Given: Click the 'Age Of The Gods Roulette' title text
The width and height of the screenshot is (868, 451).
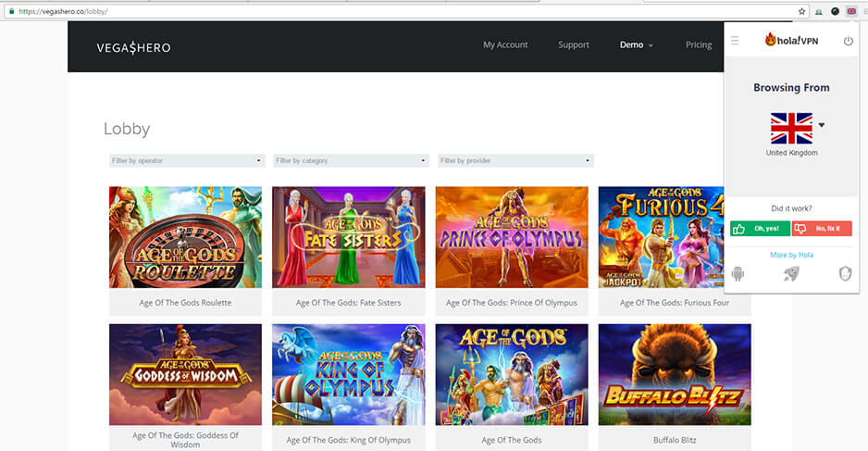Looking at the screenshot, I should coord(185,303).
